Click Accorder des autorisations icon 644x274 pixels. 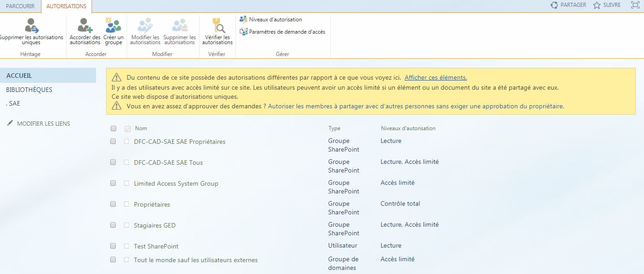85,25
